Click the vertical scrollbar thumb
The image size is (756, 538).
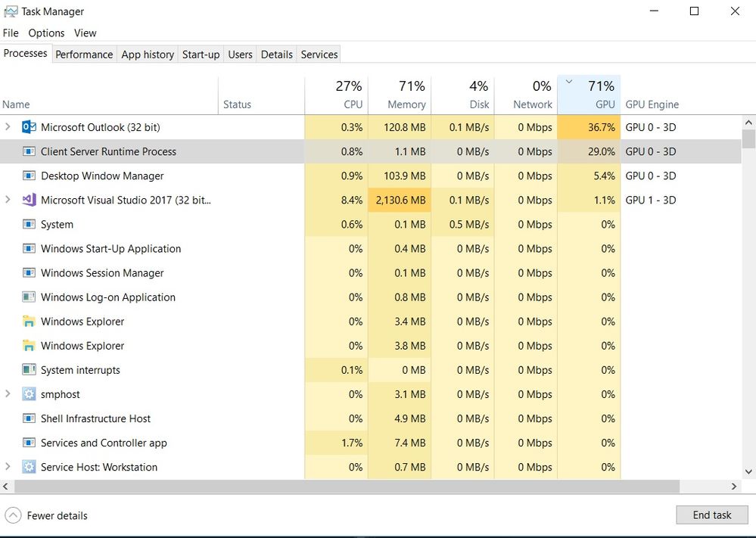(x=748, y=138)
